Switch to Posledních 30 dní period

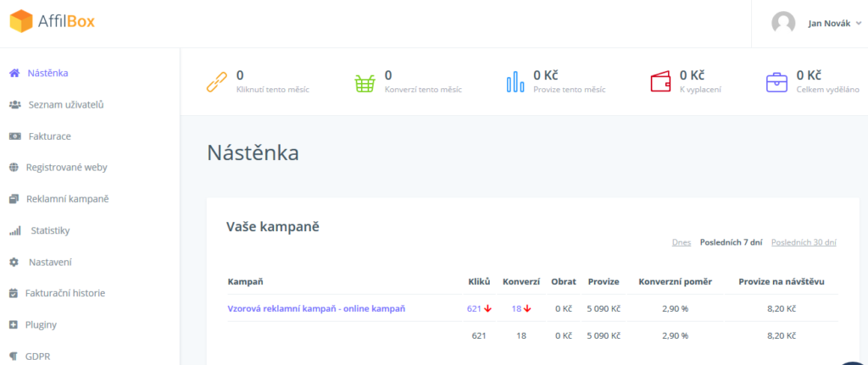click(x=804, y=242)
